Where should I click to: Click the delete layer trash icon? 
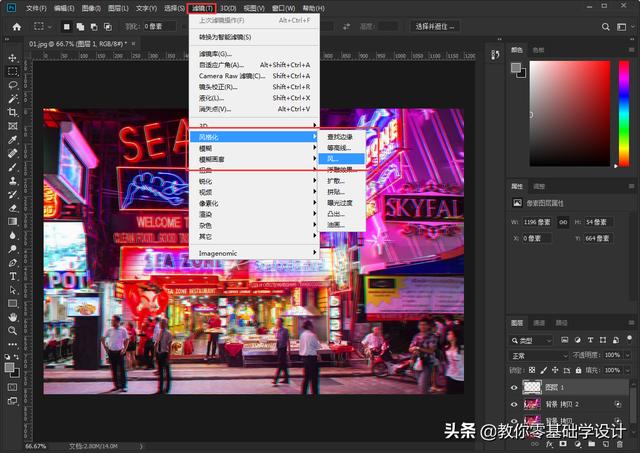click(620, 444)
